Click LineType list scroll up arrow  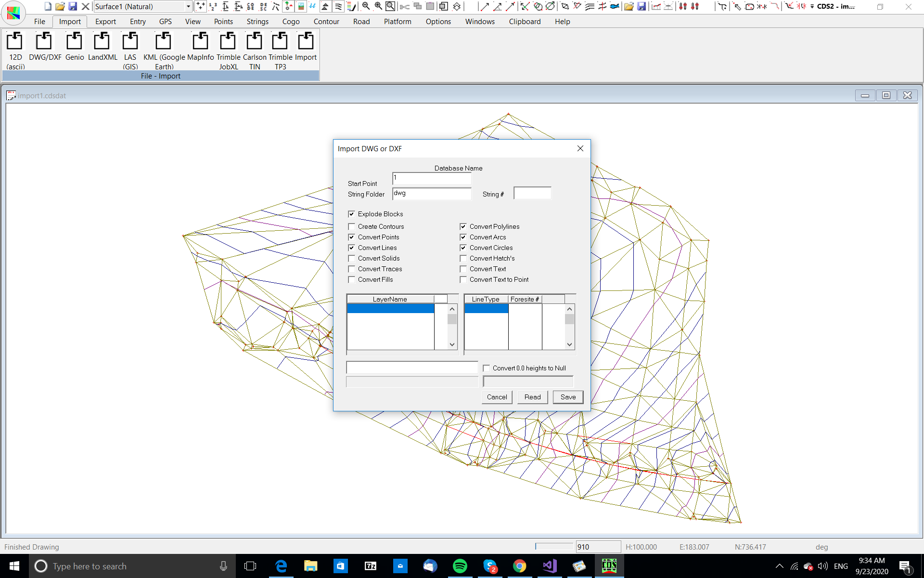coord(569,309)
